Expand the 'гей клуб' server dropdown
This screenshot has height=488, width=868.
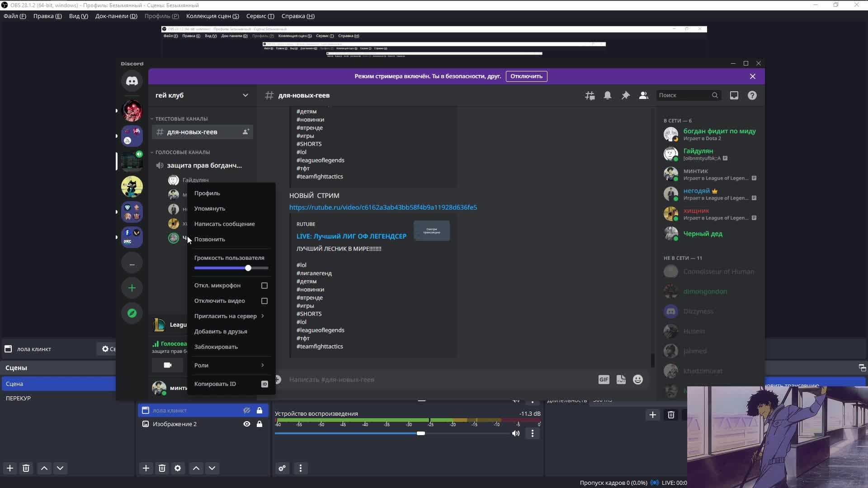click(x=245, y=95)
